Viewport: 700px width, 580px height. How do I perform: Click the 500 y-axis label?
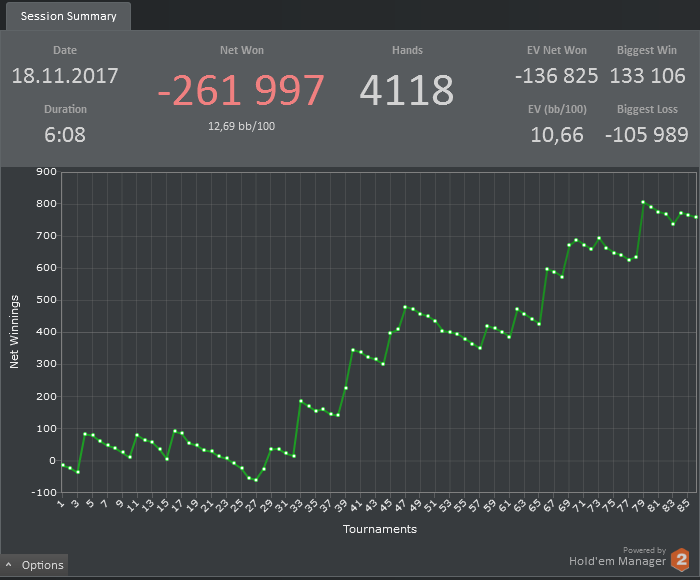pos(46,300)
